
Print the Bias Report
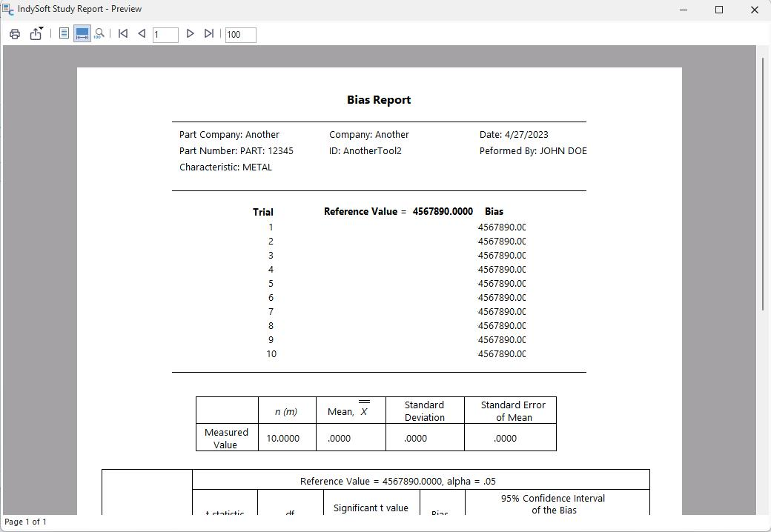(15, 34)
